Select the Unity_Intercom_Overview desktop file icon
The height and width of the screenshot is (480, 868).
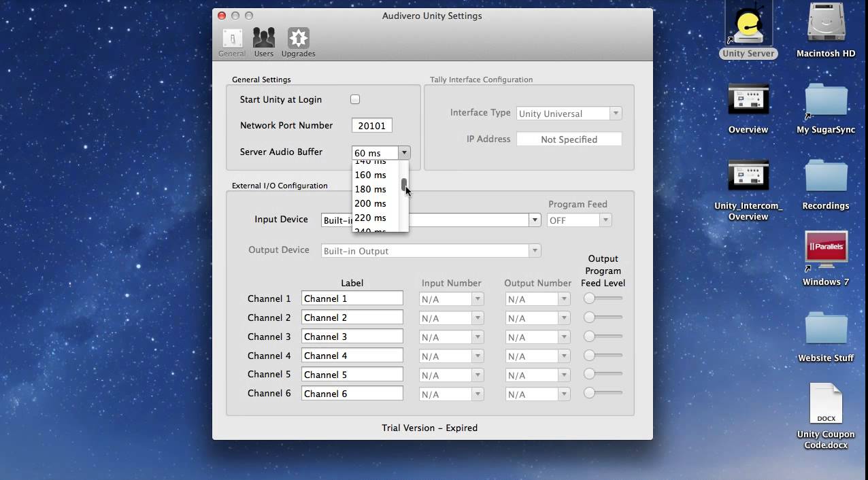point(748,190)
